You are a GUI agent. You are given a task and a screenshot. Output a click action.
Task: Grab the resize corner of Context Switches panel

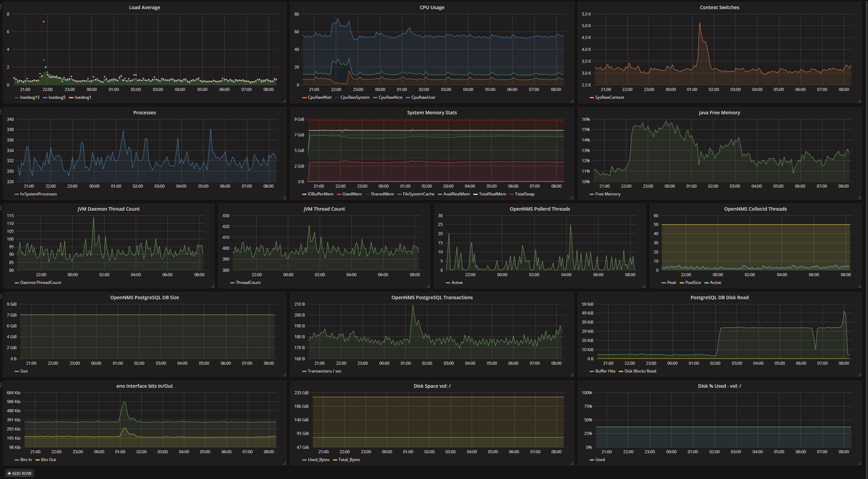pyautogui.click(x=860, y=101)
